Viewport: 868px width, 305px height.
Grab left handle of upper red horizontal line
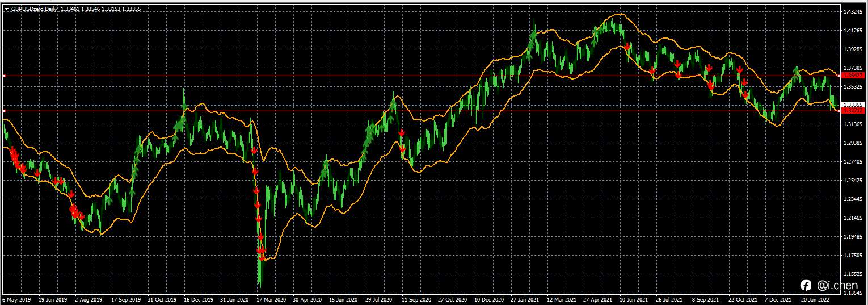pyautogui.click(x=4, y=76)
